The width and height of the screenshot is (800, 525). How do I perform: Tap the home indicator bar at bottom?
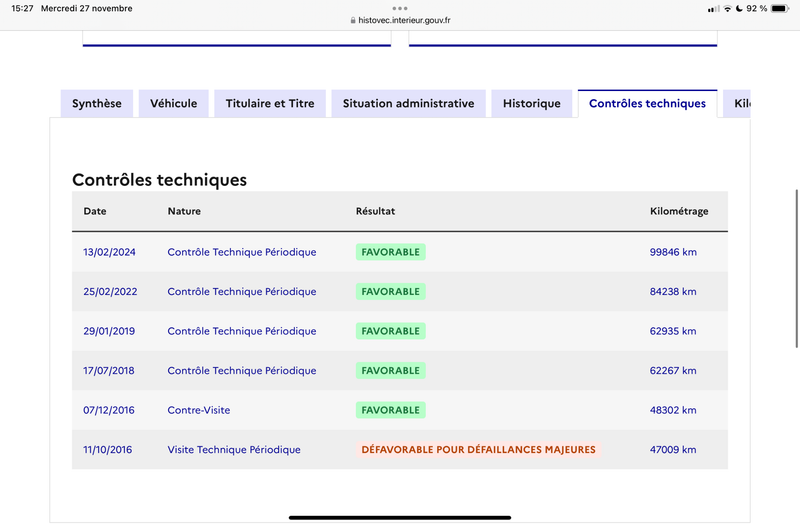click(x=400, y=517)
